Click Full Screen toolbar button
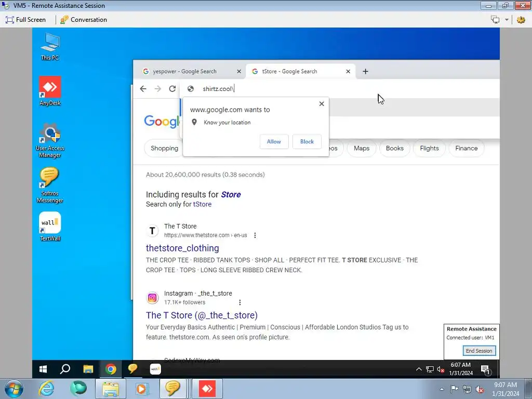532x399 pixels. coord(26,20)
